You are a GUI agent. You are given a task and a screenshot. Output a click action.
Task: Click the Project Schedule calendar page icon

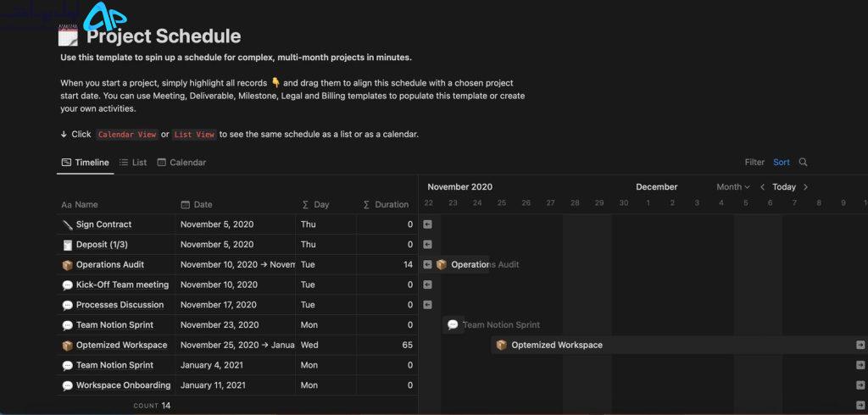click(68, 36)
